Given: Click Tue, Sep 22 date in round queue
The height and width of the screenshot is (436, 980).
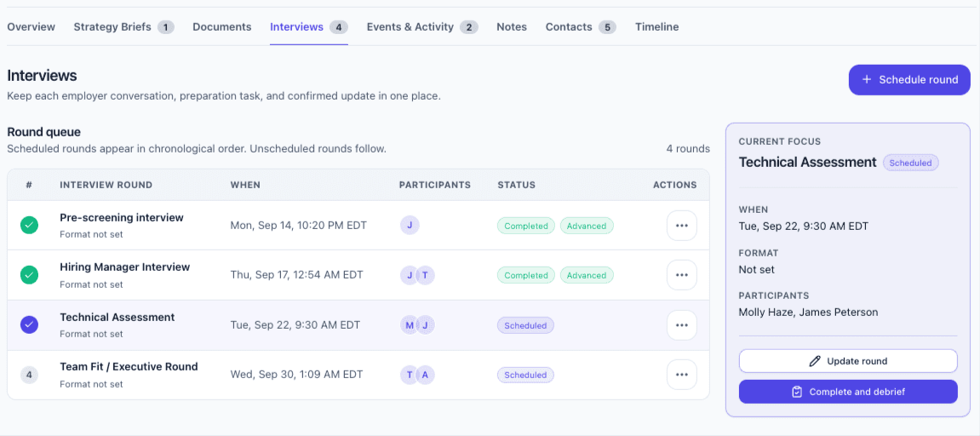Looking at the screenshot, I should [x=295, y=325].
